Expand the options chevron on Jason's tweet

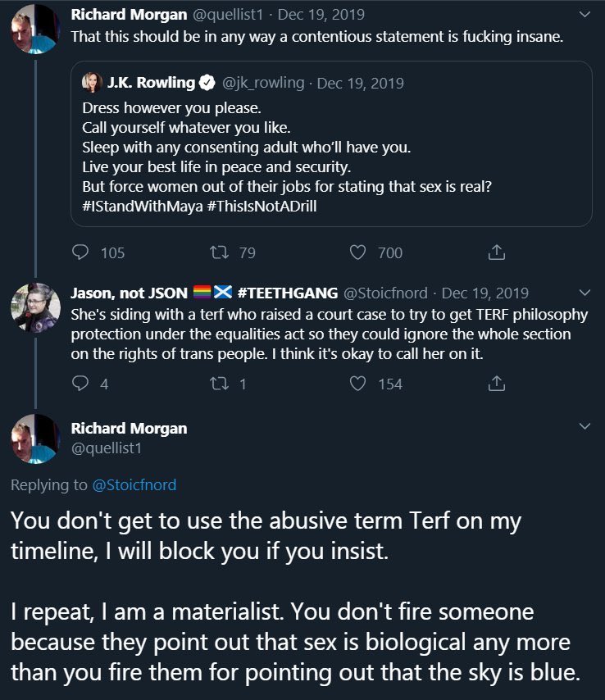coord(585,293)
